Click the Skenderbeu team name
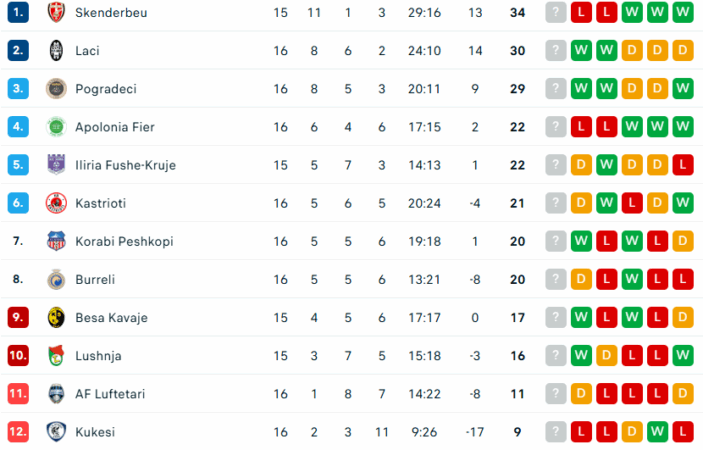 tap(113, 12)
